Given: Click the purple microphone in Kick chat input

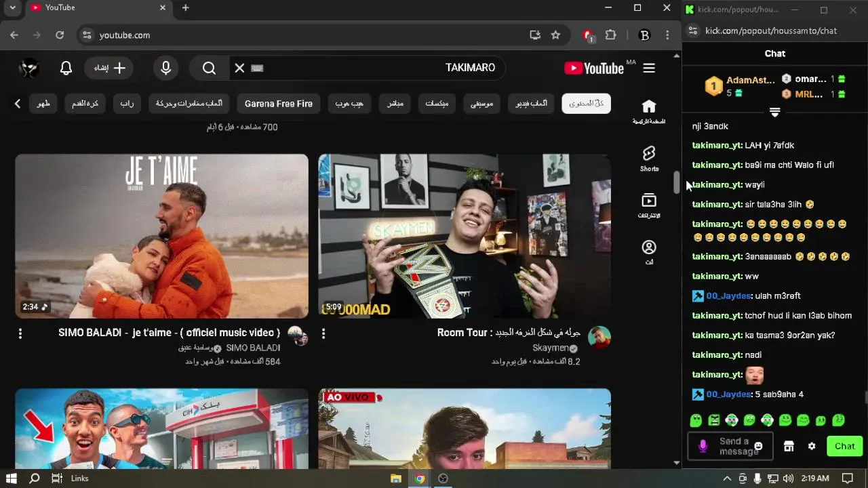Looking at the screenshot, I should tap(703, 446).
